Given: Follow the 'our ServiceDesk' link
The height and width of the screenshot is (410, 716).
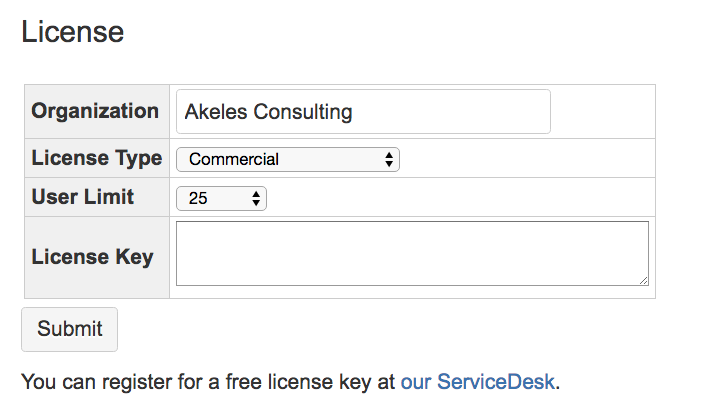Looking at the screenshot, I should pos(478,381).
